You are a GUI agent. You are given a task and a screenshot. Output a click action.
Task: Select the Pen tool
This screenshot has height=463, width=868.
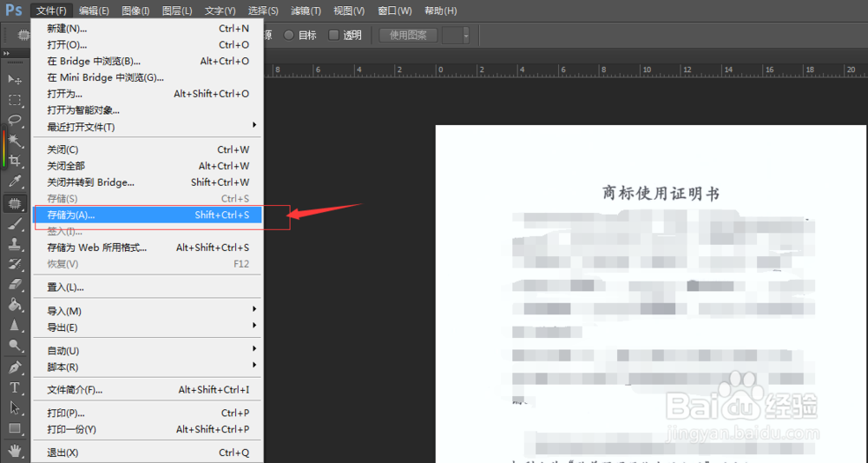click(15, 367)
